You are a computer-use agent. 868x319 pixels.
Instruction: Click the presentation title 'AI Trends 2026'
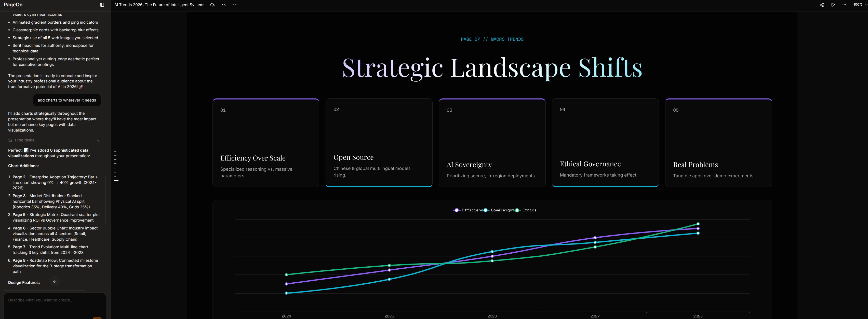coord(160,5)
